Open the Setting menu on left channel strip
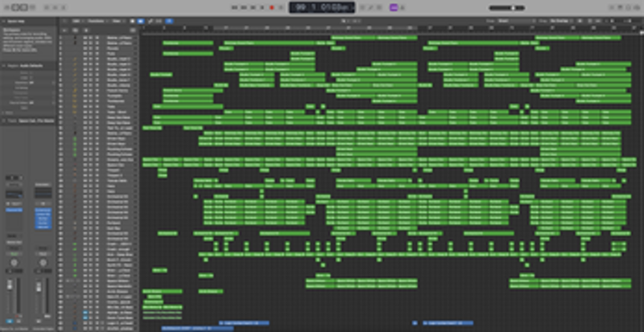Screen dimensions: 644x332 [14, 185]
